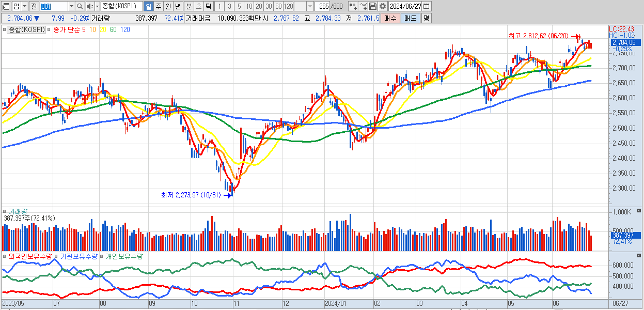Screen dimensions: 644x310
Task: Open the custom interval dropdown arrow
Action: point(310,6)
